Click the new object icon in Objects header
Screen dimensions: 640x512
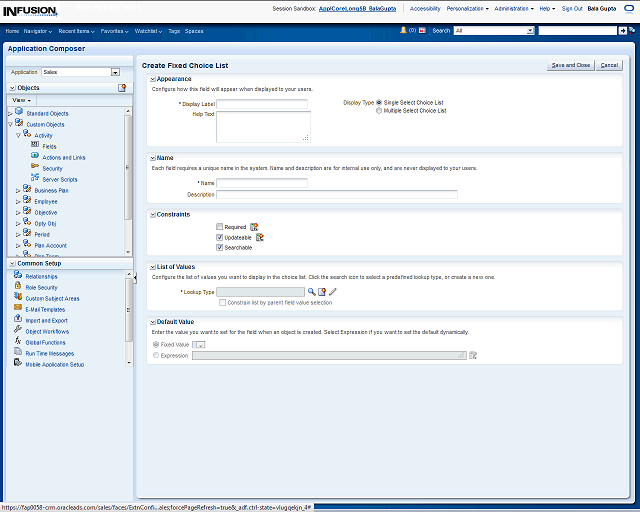122,88
